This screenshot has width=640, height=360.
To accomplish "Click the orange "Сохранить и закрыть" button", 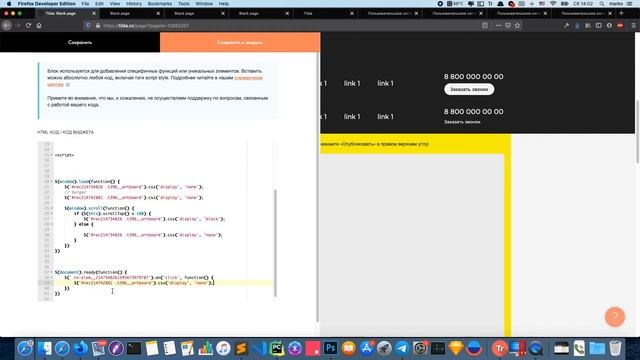I will (x=240, y=42).
